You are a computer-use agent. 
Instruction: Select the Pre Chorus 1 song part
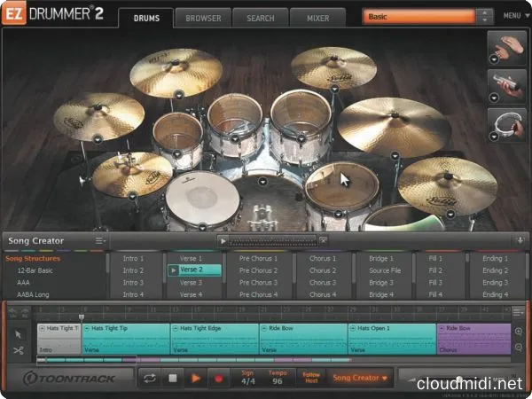(258, 258)
